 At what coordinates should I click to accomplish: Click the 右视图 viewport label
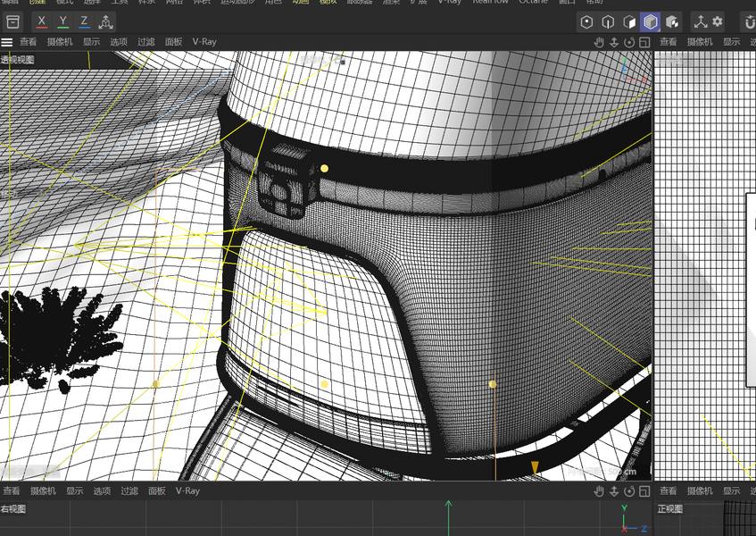13,509
